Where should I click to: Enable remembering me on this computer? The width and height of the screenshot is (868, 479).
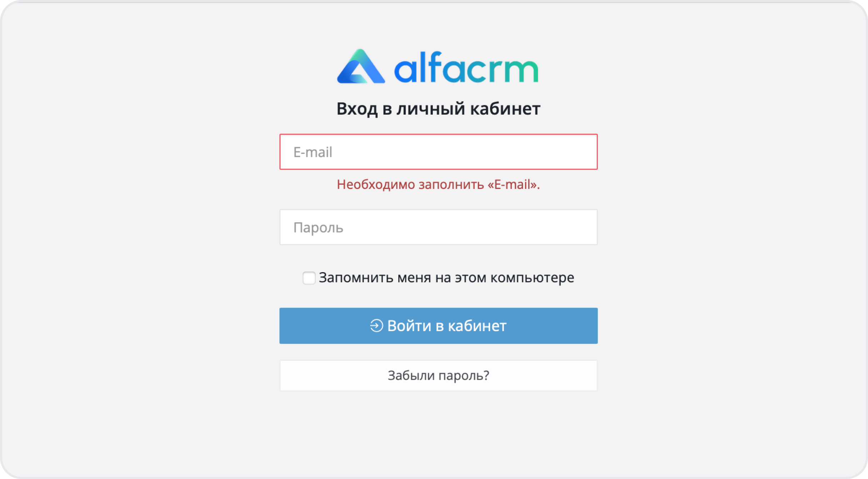pos(309,278)
